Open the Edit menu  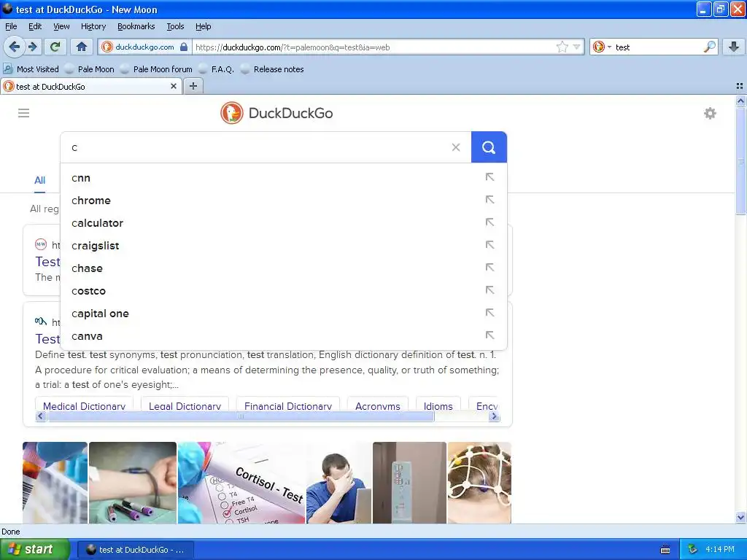tap(35, 26)
